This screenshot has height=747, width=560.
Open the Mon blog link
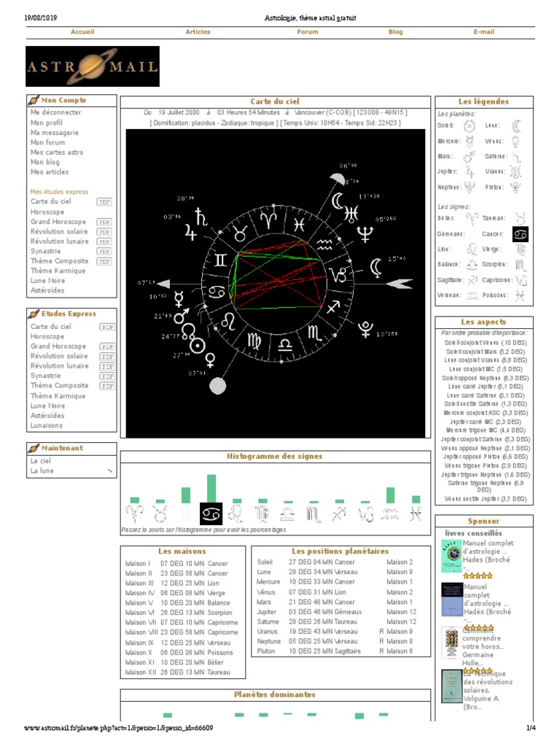44,162
